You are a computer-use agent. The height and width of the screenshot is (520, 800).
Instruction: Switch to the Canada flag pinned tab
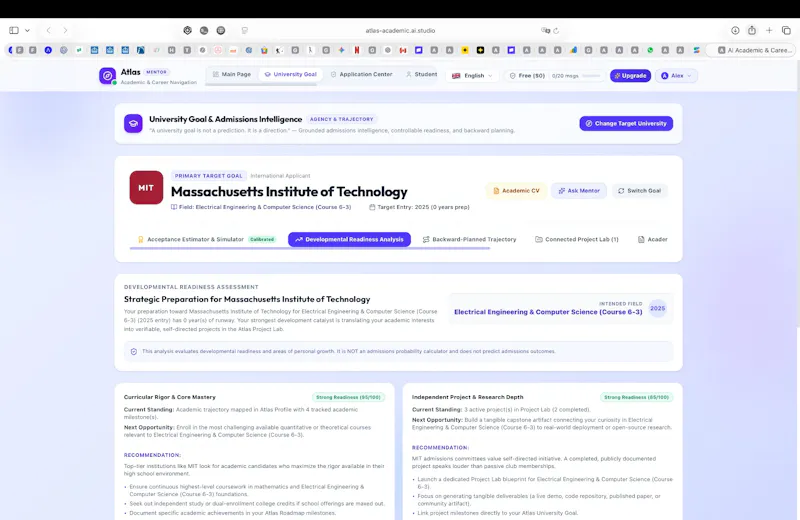click(403, 50)
